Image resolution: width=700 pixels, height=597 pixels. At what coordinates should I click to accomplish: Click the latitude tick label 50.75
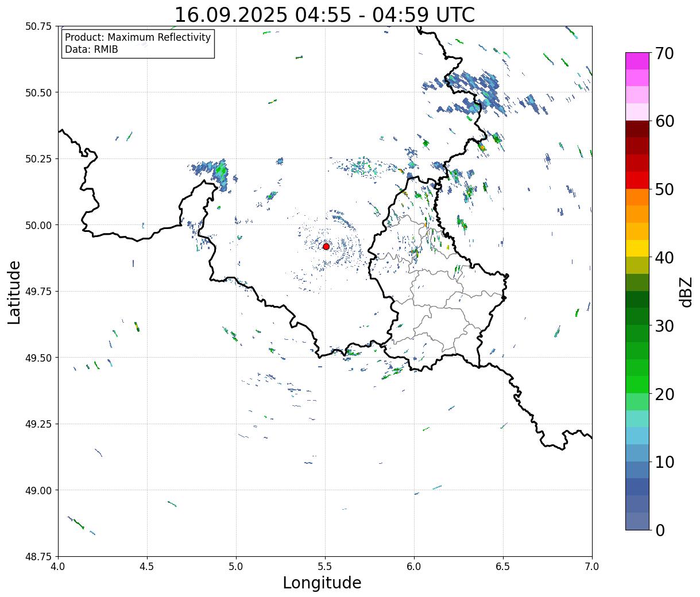(38, 26)
